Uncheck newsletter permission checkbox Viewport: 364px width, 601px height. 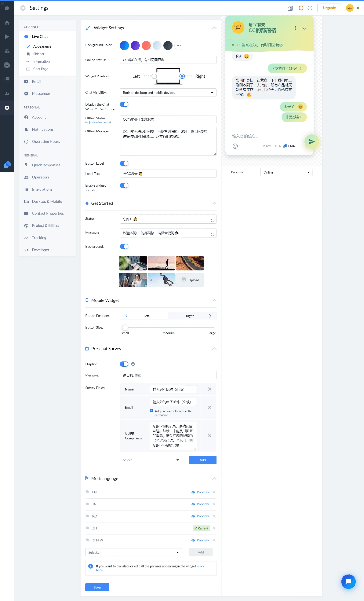[x=151, y=411]
